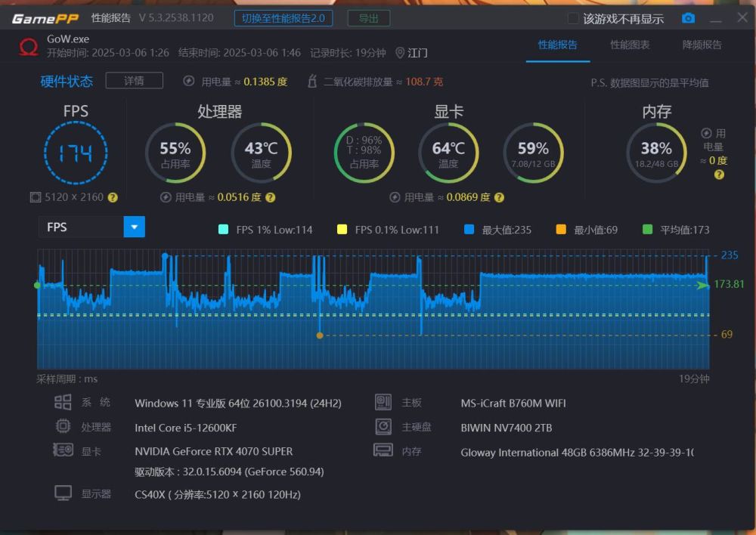Image resolution: width=756 pixels, height=535 pixels.
Task: Click the memory 38% gauge
Action: click(657, 153)
